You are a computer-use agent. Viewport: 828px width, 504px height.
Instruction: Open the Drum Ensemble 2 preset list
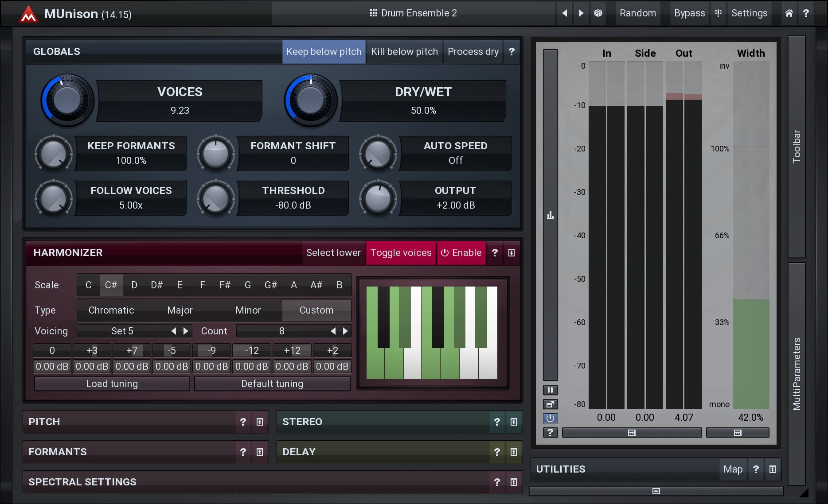coord(413,13)
